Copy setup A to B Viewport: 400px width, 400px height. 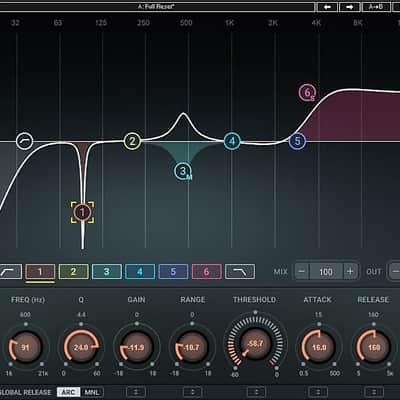376,7
